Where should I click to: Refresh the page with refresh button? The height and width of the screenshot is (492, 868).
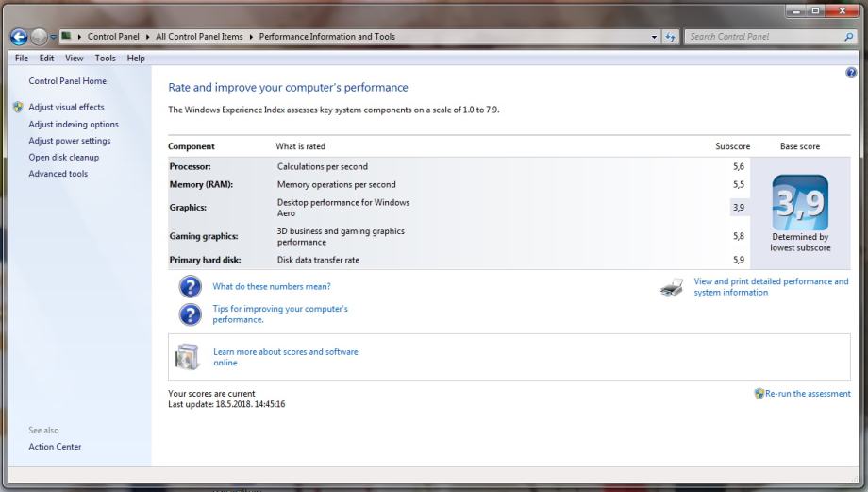click(671, 37)
